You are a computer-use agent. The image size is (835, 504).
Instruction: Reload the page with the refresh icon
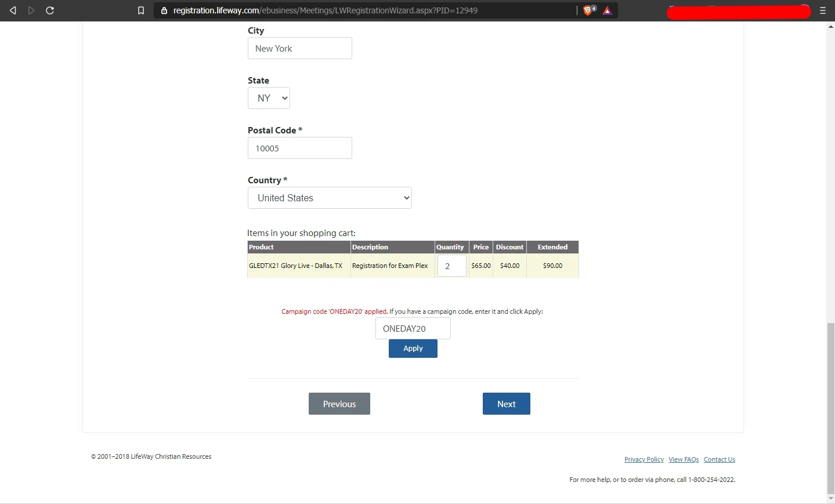50,10
